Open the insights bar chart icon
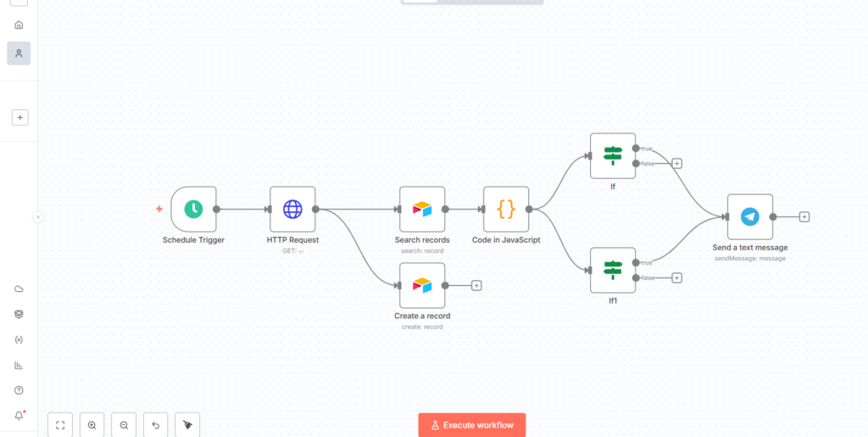 click(19, 365)
